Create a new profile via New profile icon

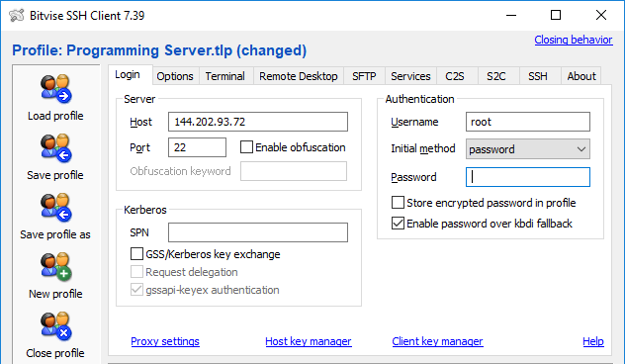(55, 267)
